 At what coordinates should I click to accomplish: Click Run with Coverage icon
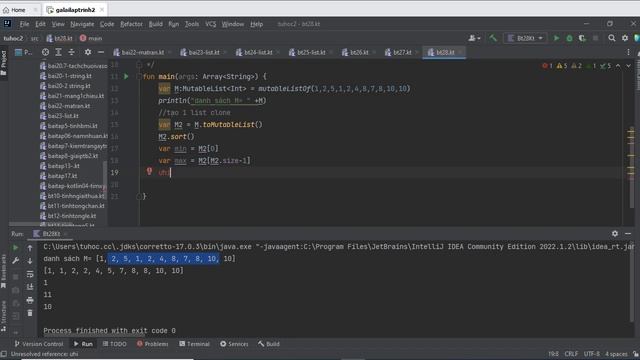point(582,38)
